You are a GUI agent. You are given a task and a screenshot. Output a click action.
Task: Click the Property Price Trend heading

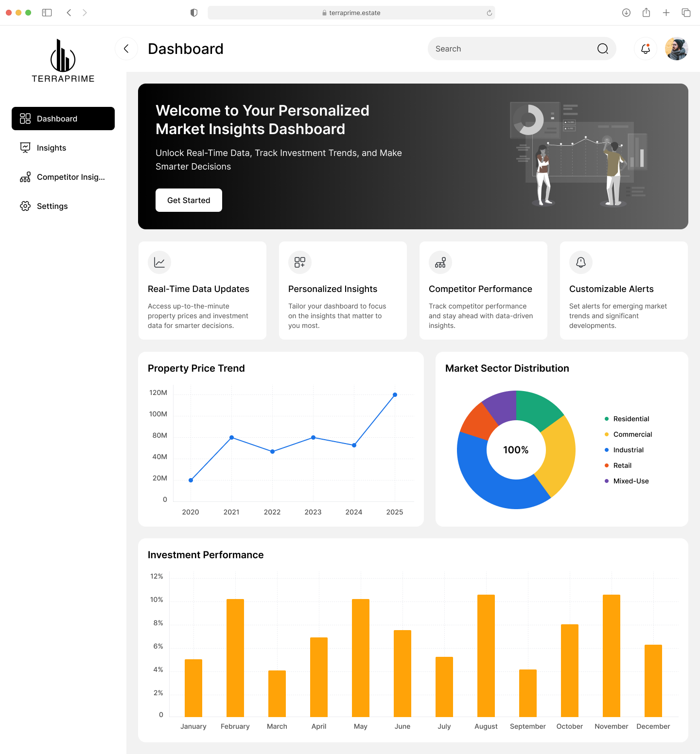(196, 368)
